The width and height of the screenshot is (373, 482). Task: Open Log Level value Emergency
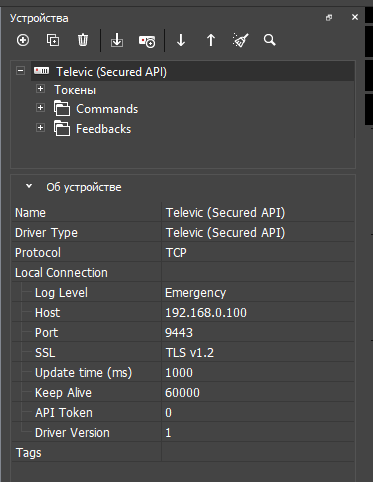[x=258, y=293]
